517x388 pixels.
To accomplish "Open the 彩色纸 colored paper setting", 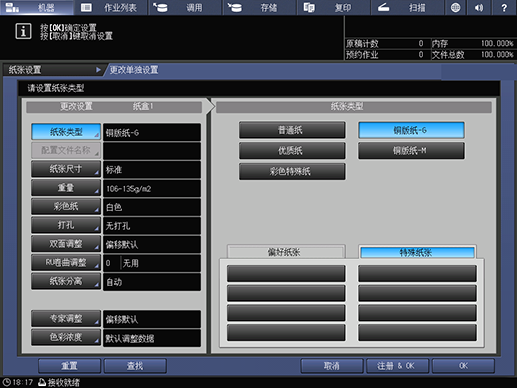I will tap(66, 206).
